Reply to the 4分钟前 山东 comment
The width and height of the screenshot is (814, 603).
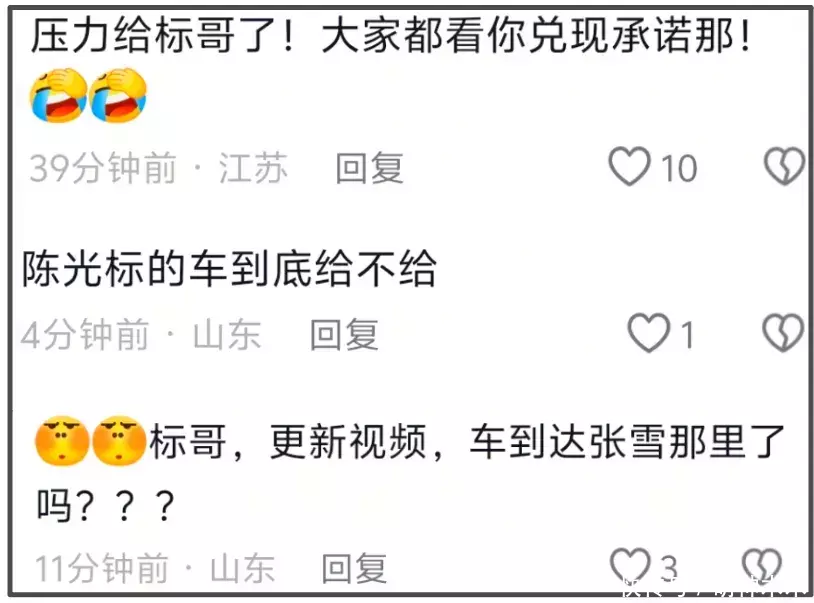pos(344,335)
